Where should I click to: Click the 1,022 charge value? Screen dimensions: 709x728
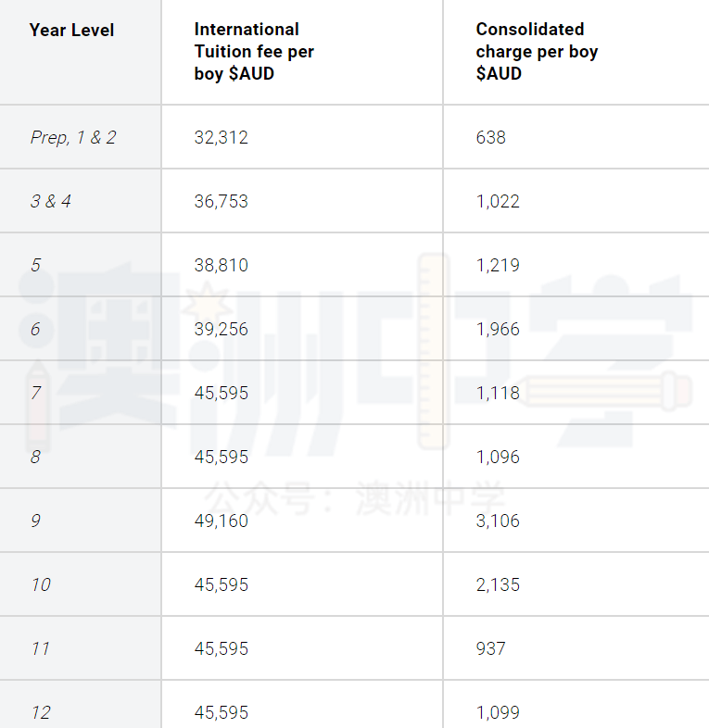coord(498,201)
